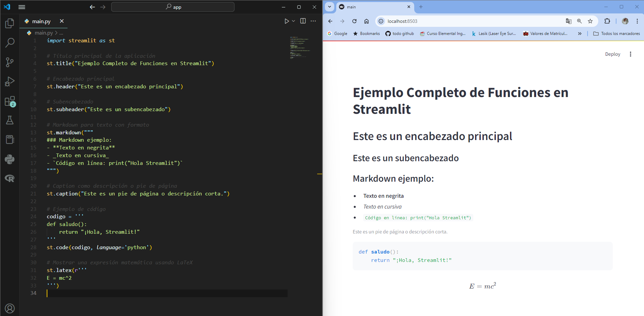This screenshot has width=644, height=316.
Task: Click the code minimap overview
Action: [x=301, y=47]
